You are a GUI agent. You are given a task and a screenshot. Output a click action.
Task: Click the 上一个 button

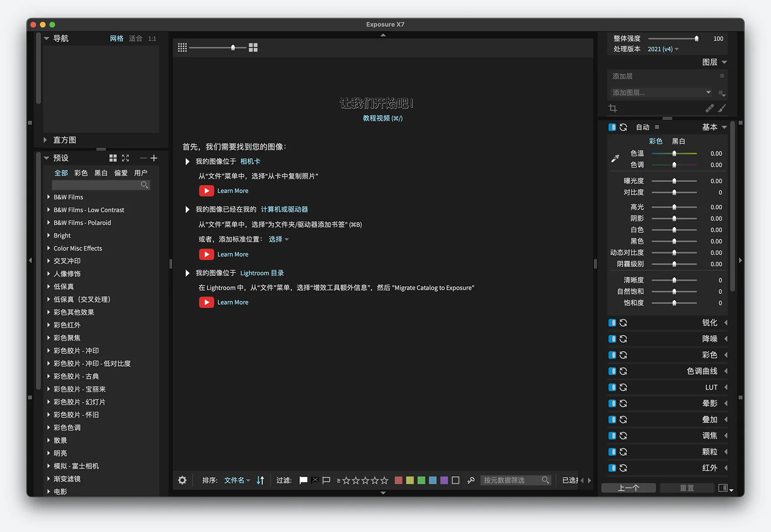coord(629,488)
